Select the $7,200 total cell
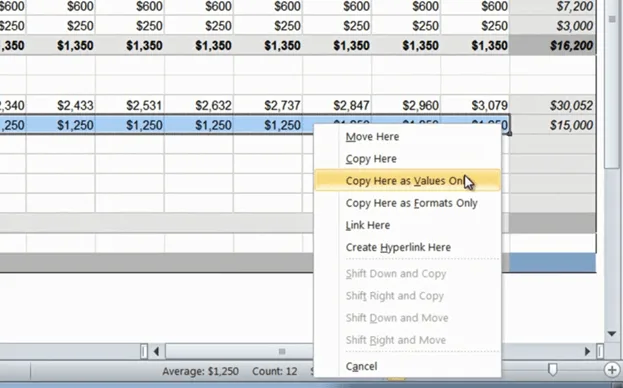The height and width of the screenshot is (388, 623). (x=553, y=6)
